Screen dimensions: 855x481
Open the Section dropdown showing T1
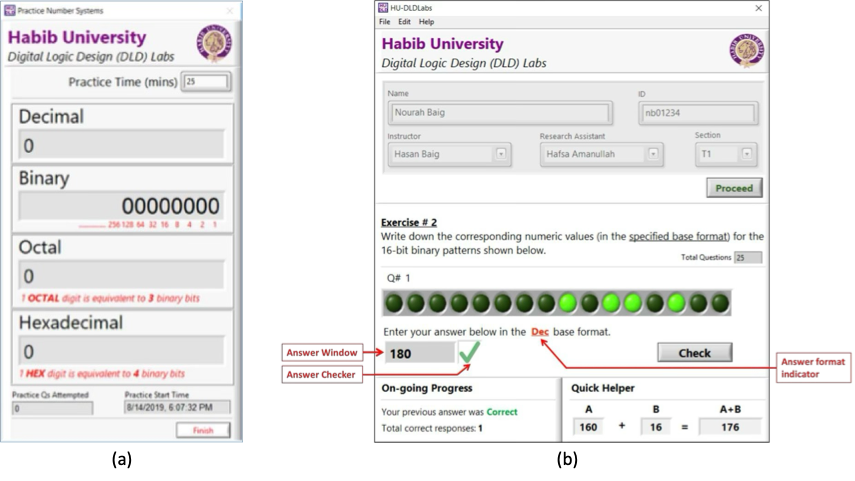746,154
